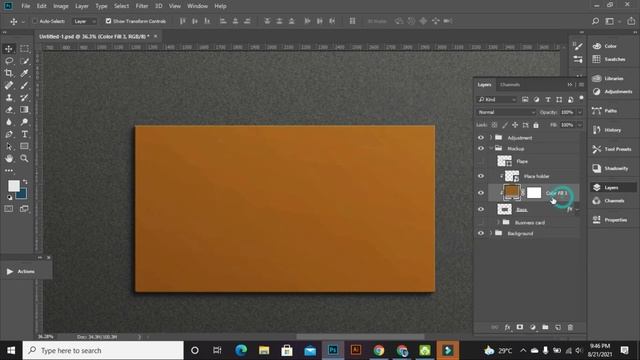Open the Filter menu

[x=142, y=6]
